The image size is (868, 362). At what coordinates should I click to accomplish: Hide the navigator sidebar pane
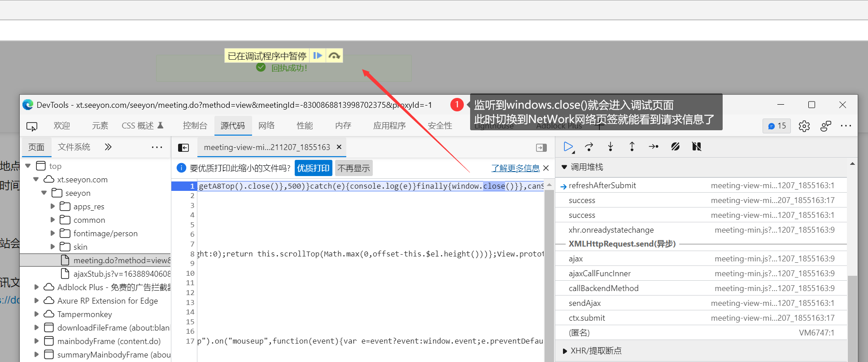coord(183,148)
